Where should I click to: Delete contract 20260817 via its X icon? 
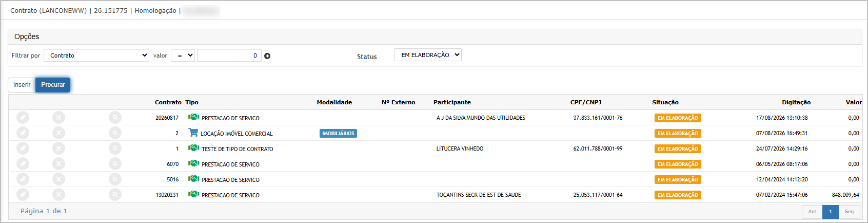coord(58,118)
